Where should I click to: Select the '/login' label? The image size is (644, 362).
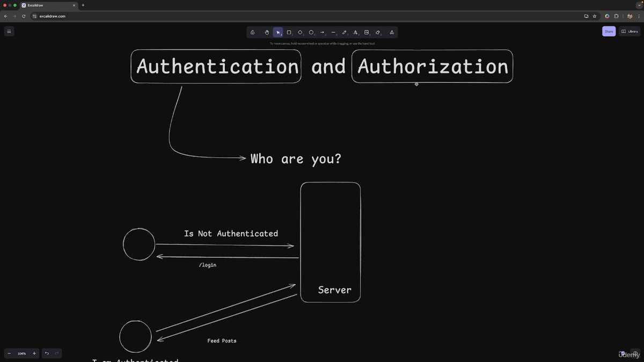click(208, 265)
